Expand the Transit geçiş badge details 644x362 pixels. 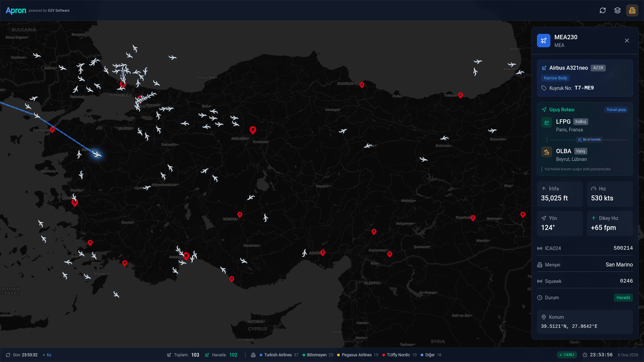(616, 109)
